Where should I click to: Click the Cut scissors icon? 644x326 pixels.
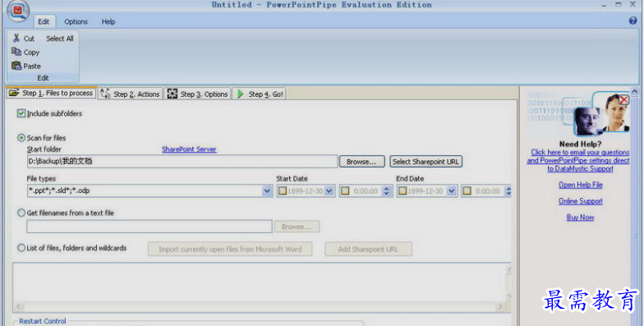(x=16, y=38)
